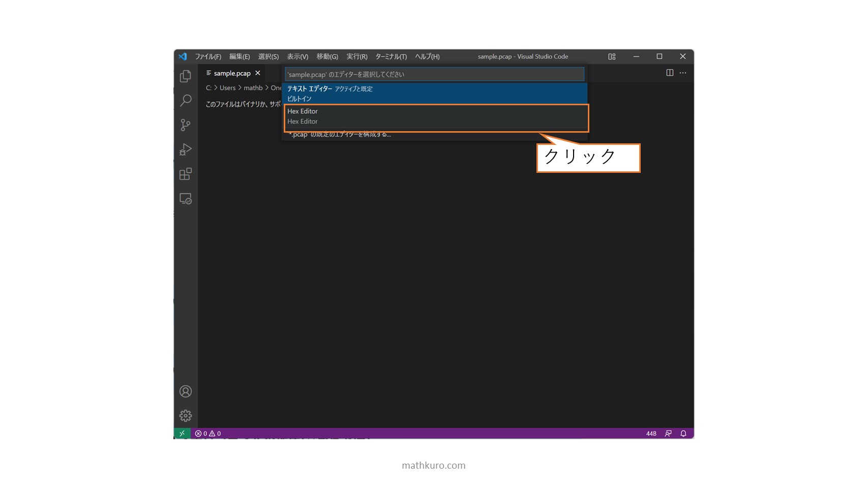Viewport: 868px width, 488px height.
Task: Open the editor more actions ellipsis
Action: point(683,73)
